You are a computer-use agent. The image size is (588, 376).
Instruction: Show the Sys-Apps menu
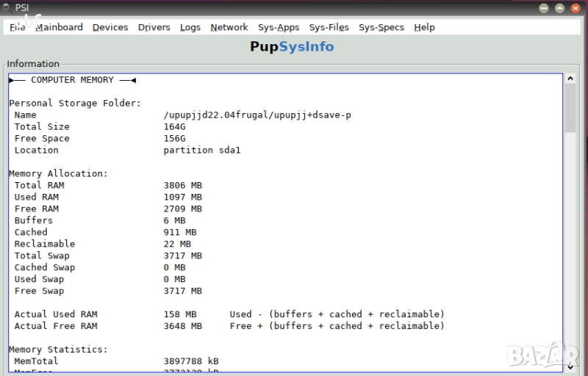coord(279,27)
